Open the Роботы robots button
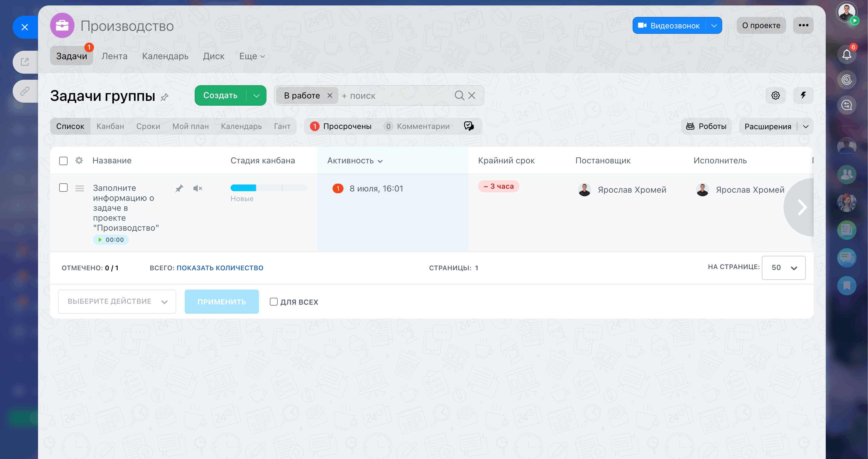Screen dimensions: 868x459 click(x=706, y=126)
